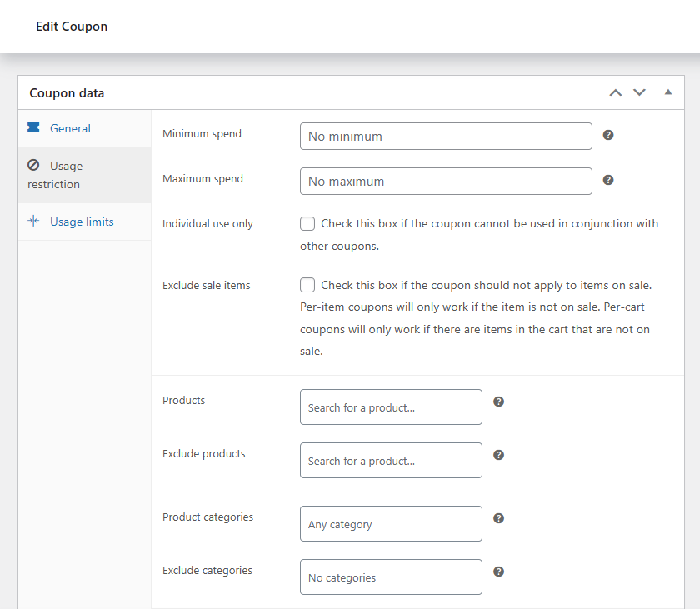Open the Products search box

click(x=391, y=407)
